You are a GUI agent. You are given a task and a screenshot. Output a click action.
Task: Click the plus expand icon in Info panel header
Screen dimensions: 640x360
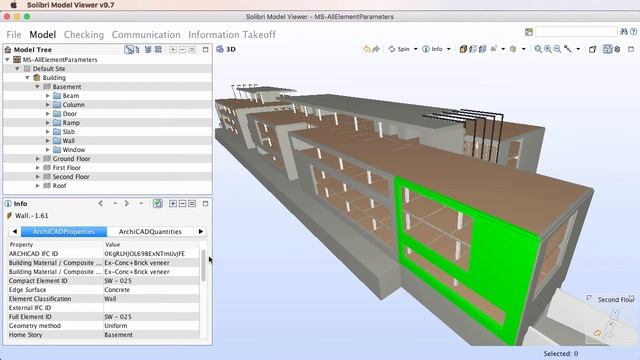pos(173,203)
